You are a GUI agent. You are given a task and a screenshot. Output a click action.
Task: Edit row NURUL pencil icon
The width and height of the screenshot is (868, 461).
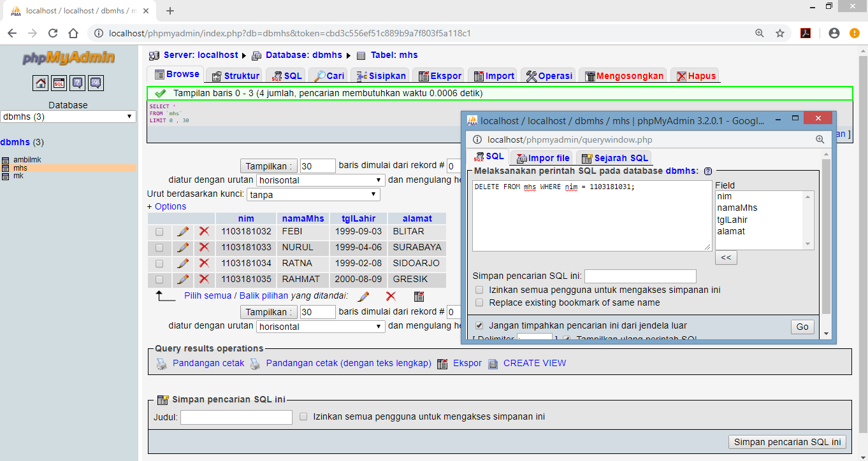(x=183, y=247)
